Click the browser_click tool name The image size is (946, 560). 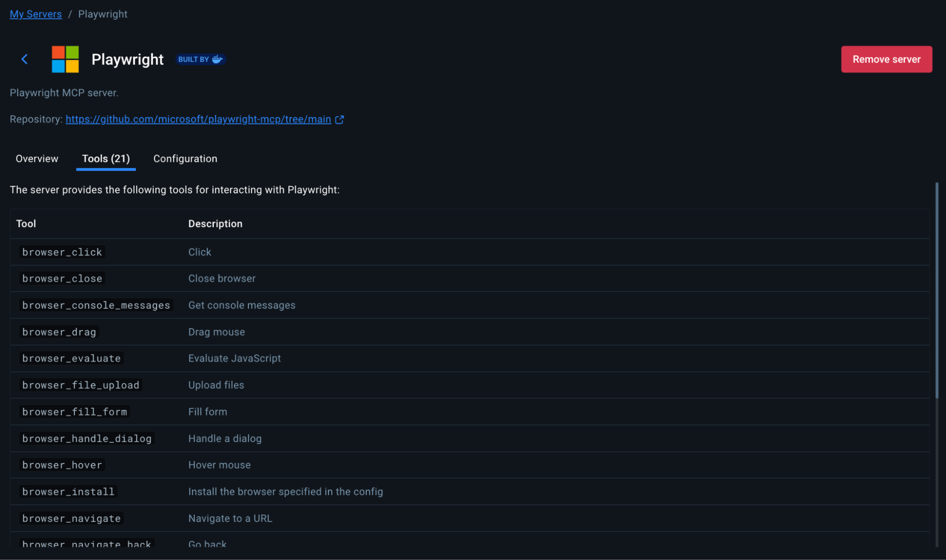coord(62,252)
